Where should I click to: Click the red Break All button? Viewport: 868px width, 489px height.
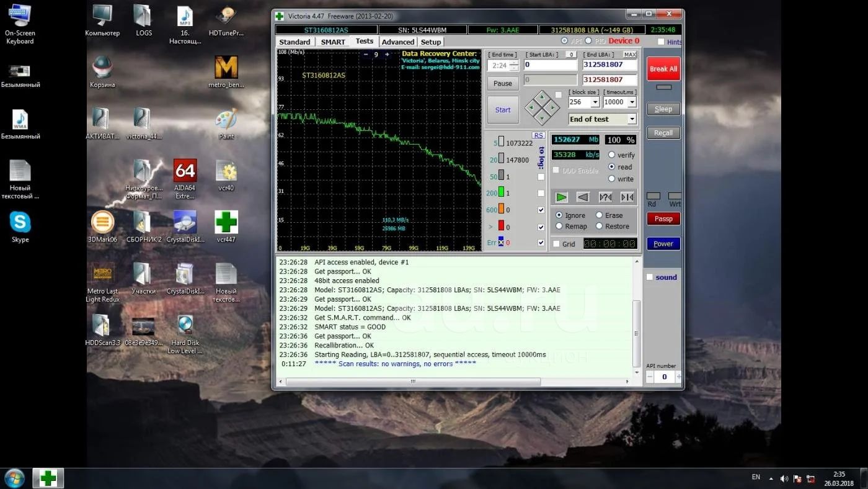click(663, 69)
